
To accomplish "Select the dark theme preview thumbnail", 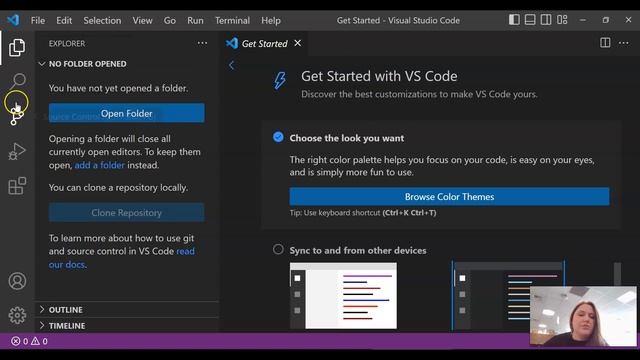I will click(x=508, y=295).
